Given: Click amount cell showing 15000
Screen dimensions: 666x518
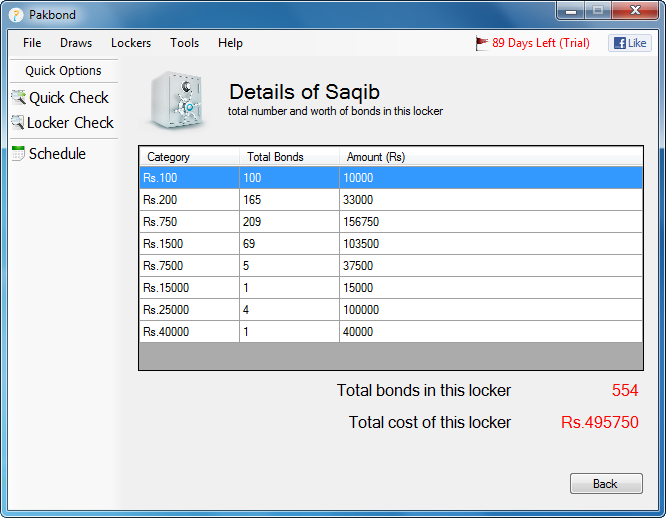Looking at the screenshot, I should [491, 288].
